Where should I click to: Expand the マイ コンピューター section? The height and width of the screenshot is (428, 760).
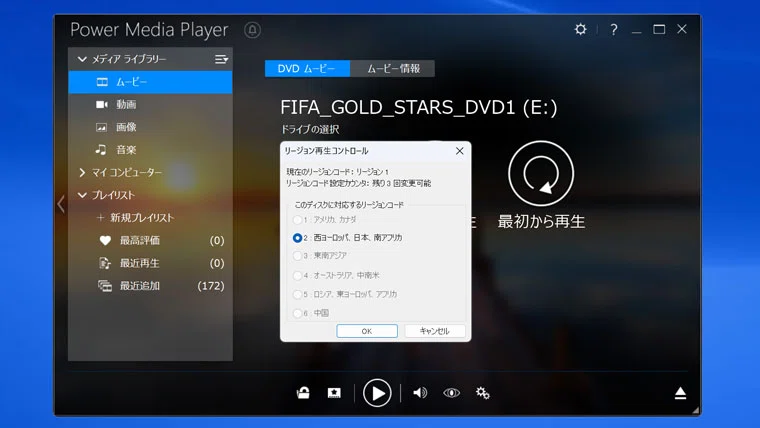click(82, 173)
